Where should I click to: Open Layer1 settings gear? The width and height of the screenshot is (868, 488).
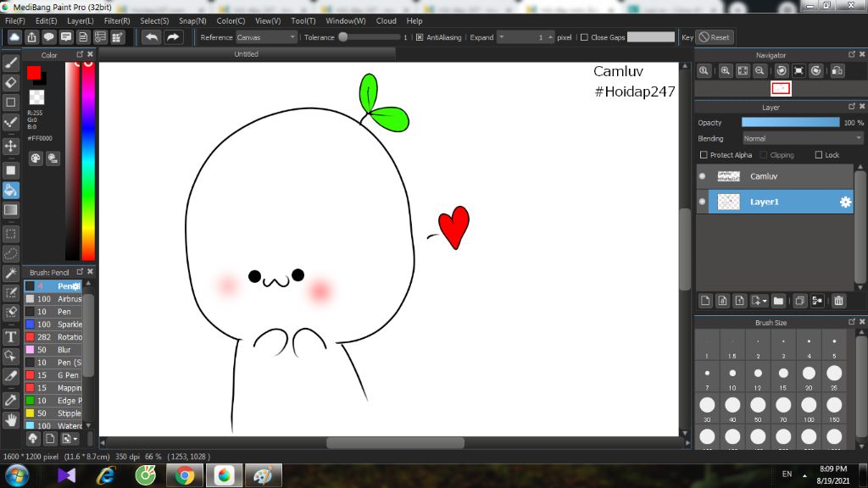[845, 202]
